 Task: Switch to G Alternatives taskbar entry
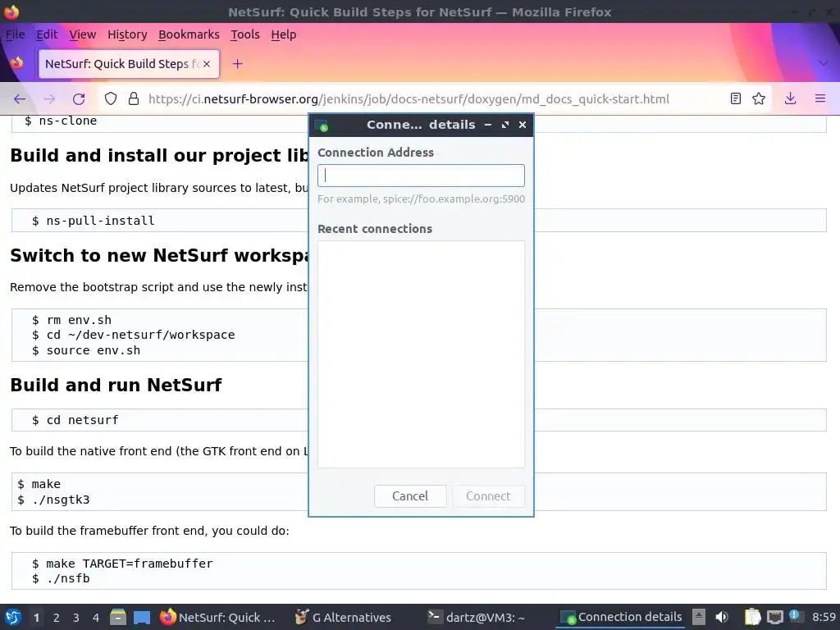(344, 617)
